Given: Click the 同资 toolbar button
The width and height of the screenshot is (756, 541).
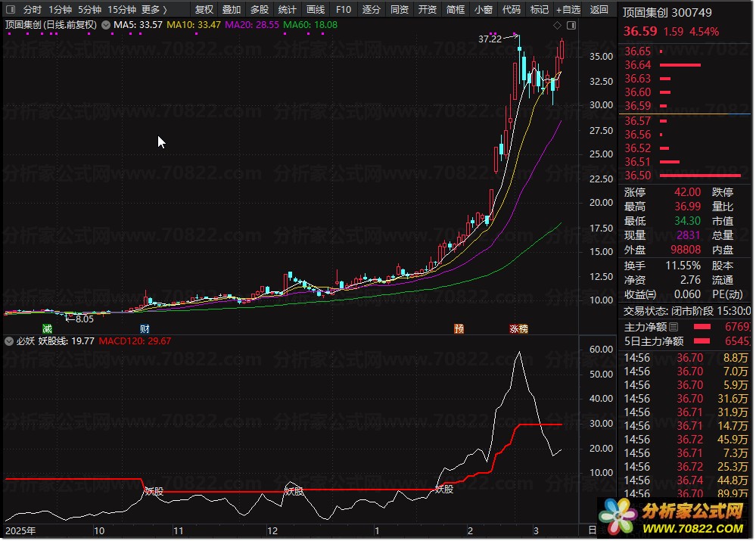Looking at the screenshot, I should coord(400,9).
